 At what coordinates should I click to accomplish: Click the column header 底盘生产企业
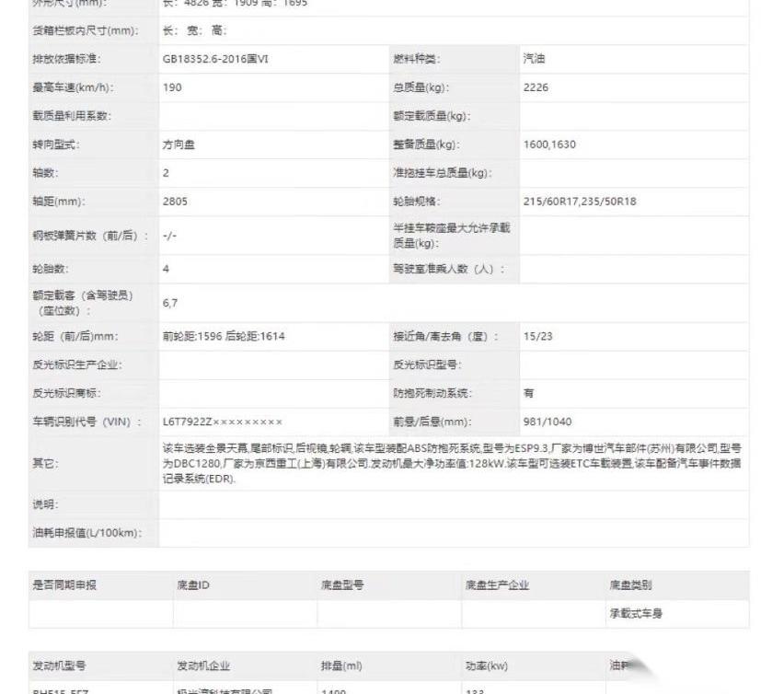[x=497, y=585]
